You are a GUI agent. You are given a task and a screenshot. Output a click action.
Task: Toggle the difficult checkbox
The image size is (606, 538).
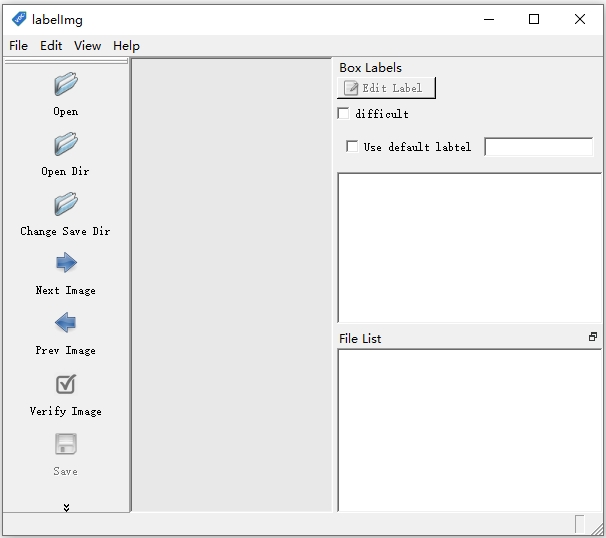[343, 114]
